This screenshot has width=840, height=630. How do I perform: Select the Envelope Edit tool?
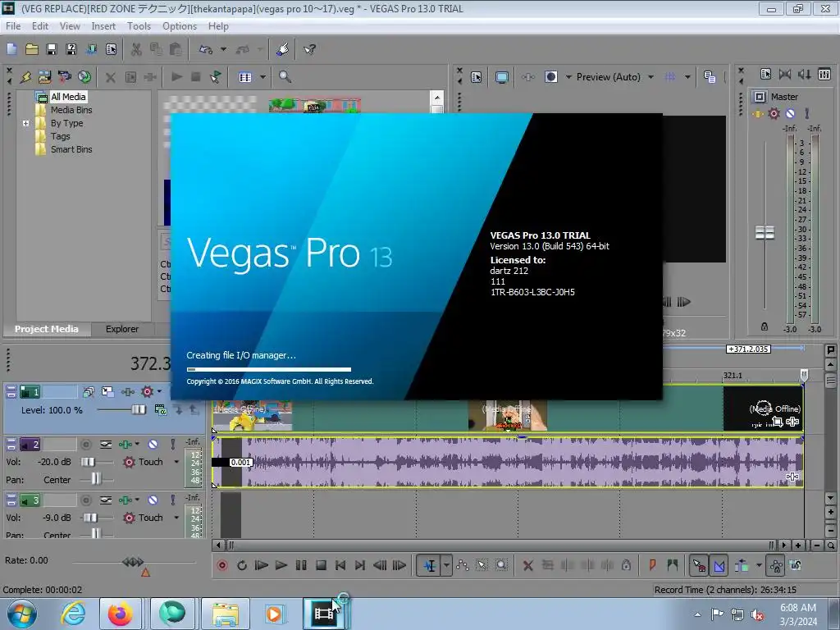pos(463,565)
